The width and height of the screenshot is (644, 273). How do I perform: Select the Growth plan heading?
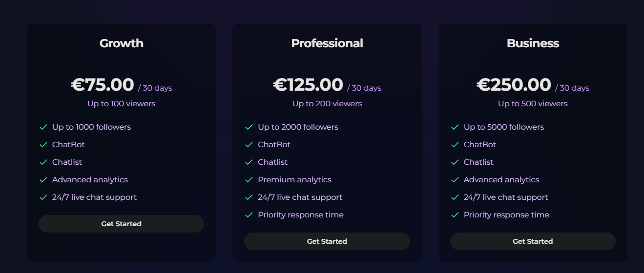pos(122,43)
